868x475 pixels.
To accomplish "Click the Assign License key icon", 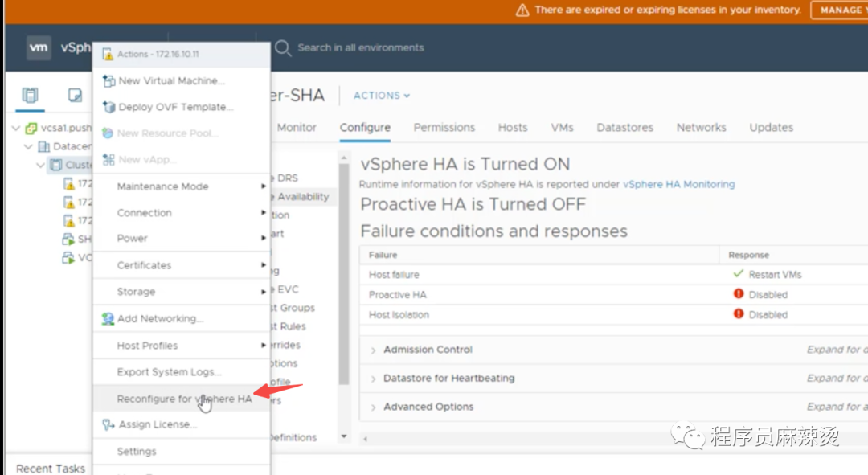I will [x=108, y=424].
